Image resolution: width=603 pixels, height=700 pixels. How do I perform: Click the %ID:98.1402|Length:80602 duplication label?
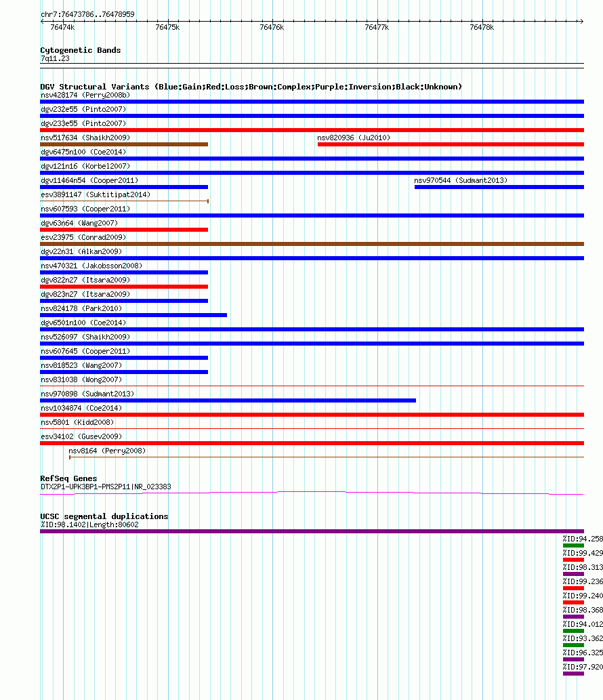89,524
